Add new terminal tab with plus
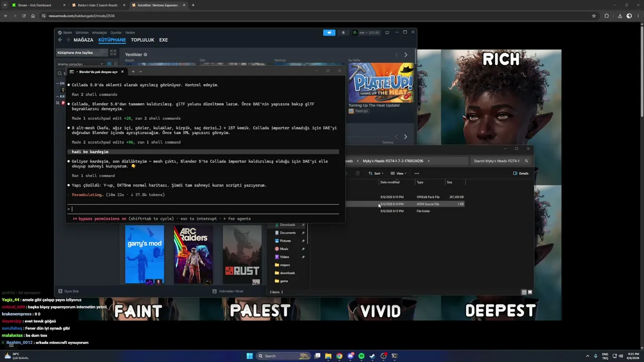The height and width of the screenshot is (362, 644). click(133, 71)
